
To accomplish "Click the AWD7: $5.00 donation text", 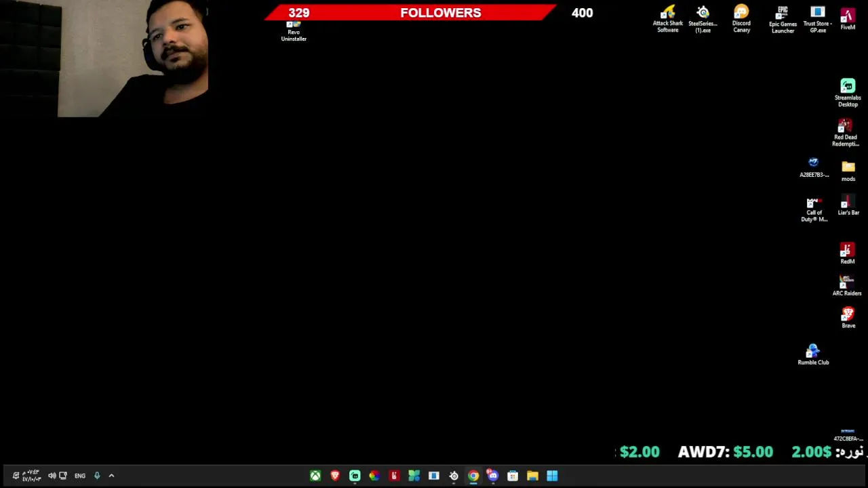I will click(x=725, y=452).
